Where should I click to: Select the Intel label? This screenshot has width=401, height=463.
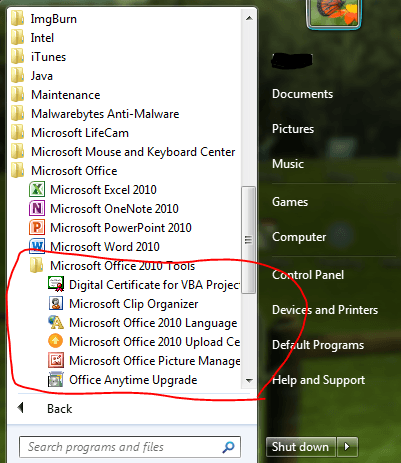[x=42, y=38]
